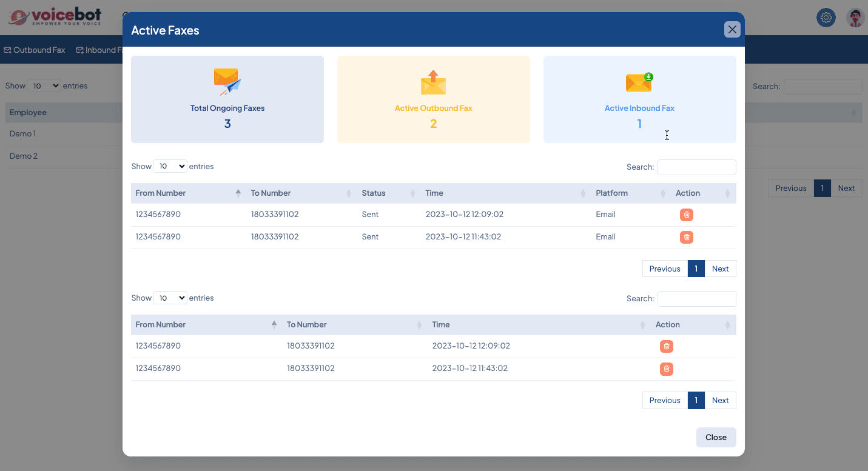Close the Active Faxes dialog with X
Screen dimensions: 868x471
(x=732, y=30)
